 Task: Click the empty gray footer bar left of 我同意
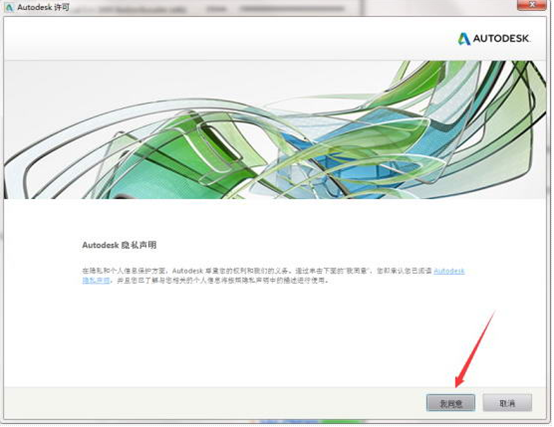pos(212,403)
